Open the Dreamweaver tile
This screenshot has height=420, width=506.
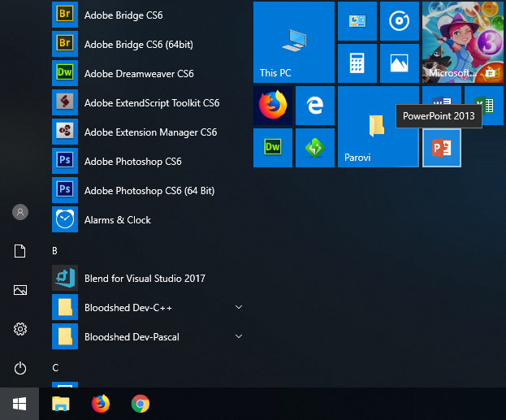tap(273, 148)
